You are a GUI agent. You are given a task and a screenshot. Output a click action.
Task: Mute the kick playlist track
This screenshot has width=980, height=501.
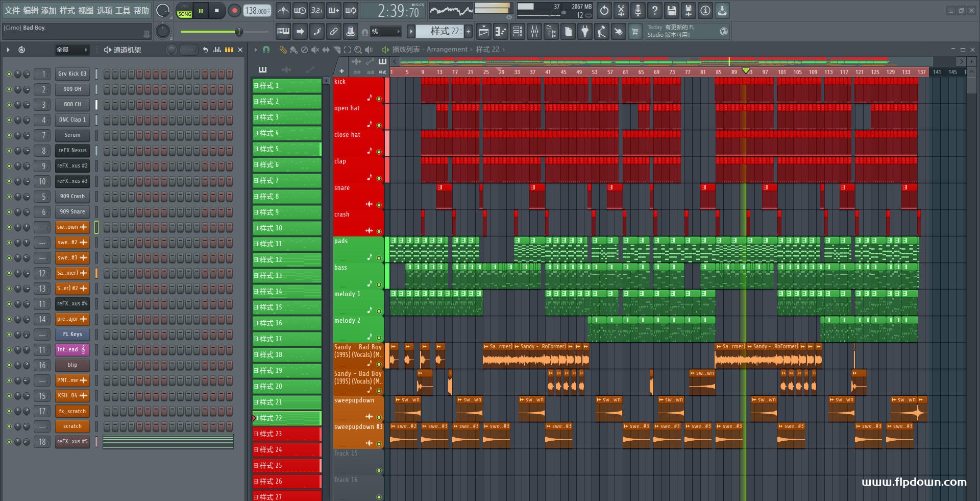[379, 99]
